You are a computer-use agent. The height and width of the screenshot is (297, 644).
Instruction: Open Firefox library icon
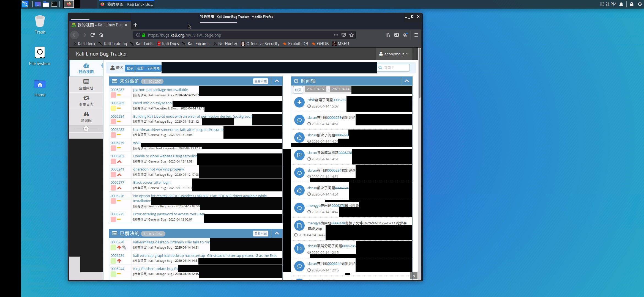tap(388, 35)
